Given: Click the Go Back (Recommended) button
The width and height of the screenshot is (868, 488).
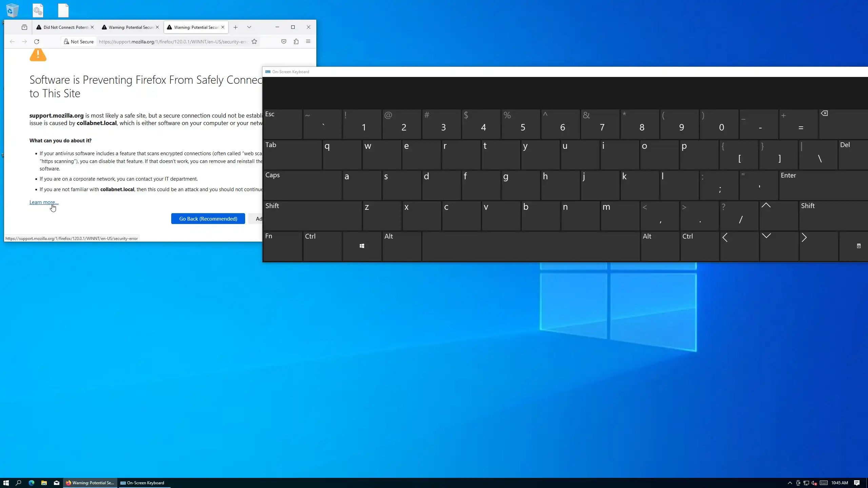Looking at the screenshot, I should point(208,219).
